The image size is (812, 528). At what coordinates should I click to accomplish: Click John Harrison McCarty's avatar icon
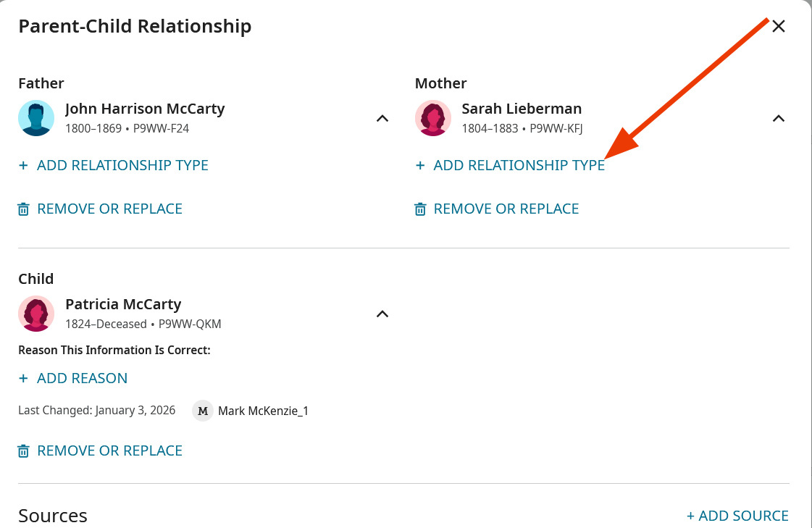36,118
